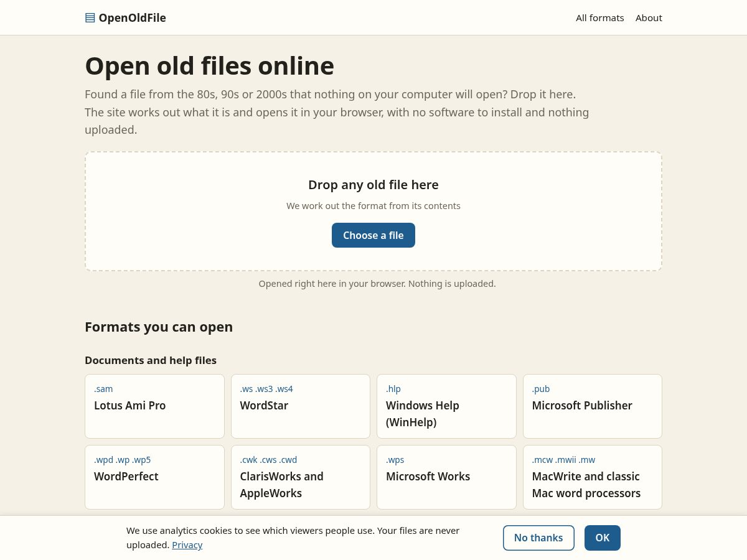Open the ClarisWorks and AppleWorks card
This screenshot has width=747, height=560.
(301, 477)
